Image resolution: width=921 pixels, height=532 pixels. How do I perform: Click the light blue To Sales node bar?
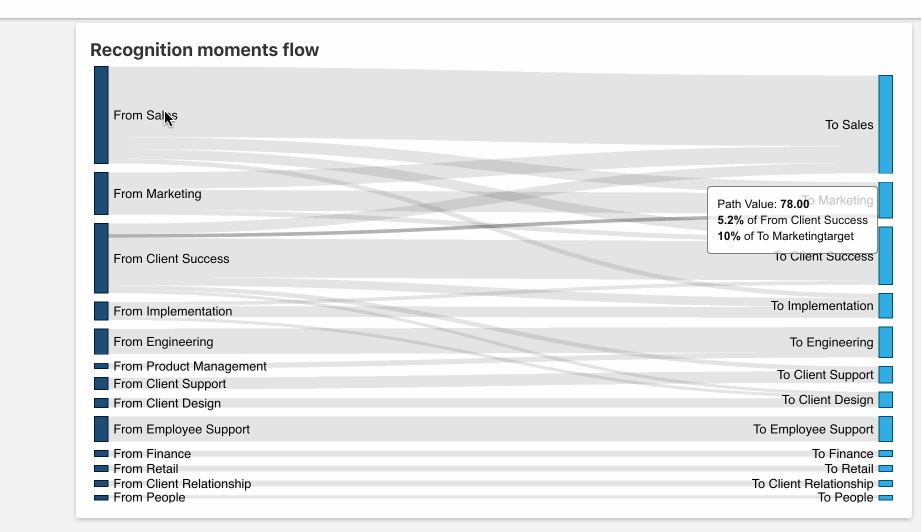coord(886,125)
